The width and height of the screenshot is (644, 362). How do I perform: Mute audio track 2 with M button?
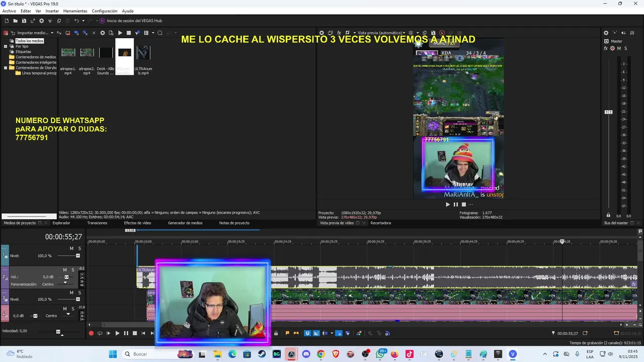point(64,270)
